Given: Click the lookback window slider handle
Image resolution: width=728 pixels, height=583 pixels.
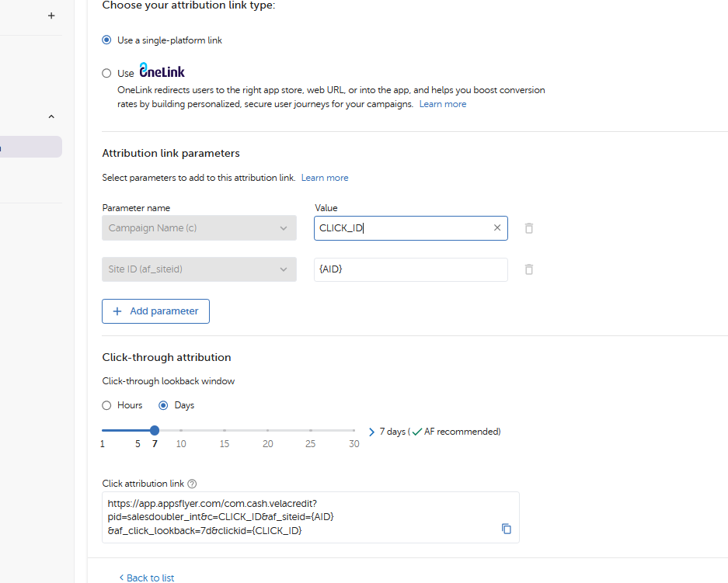Looking at the screenshot, I should [155, 430].
